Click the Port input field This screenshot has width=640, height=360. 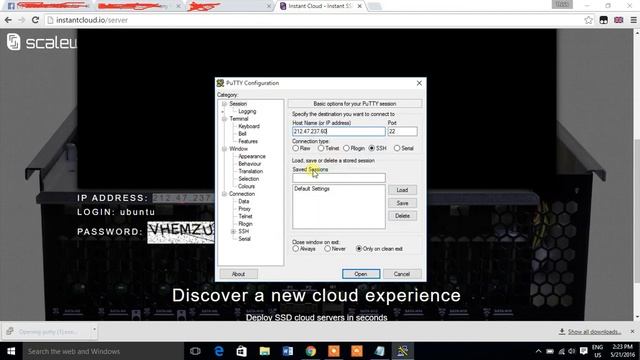coord(402,131)
